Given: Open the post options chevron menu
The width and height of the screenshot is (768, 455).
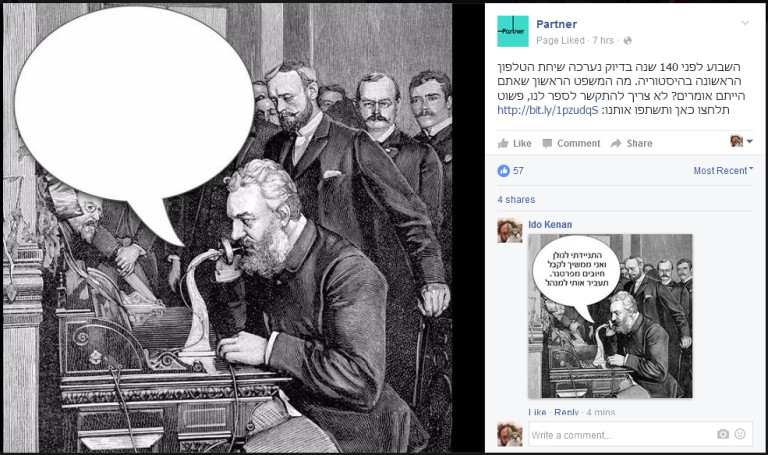Looking at the screenshot, I should 745,23.
